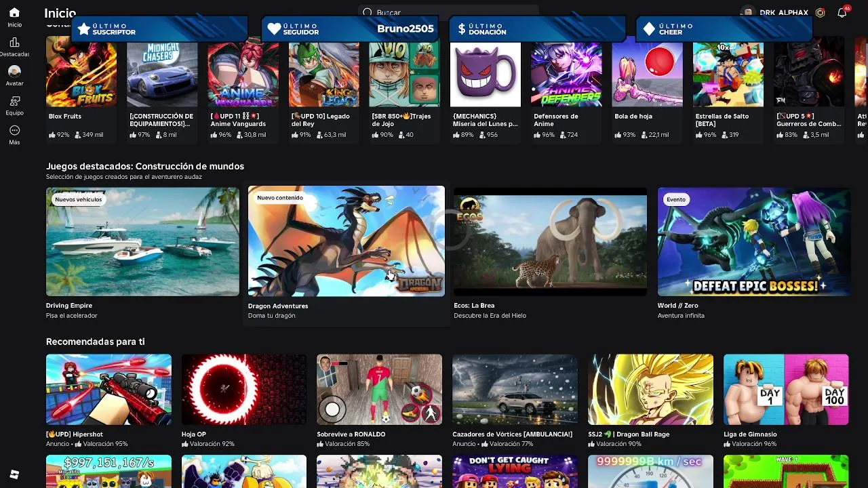This screenshot has width=868, height=488.
Task: Open the Dragon Adventures featured card
Action: click(x=347, y=241)
